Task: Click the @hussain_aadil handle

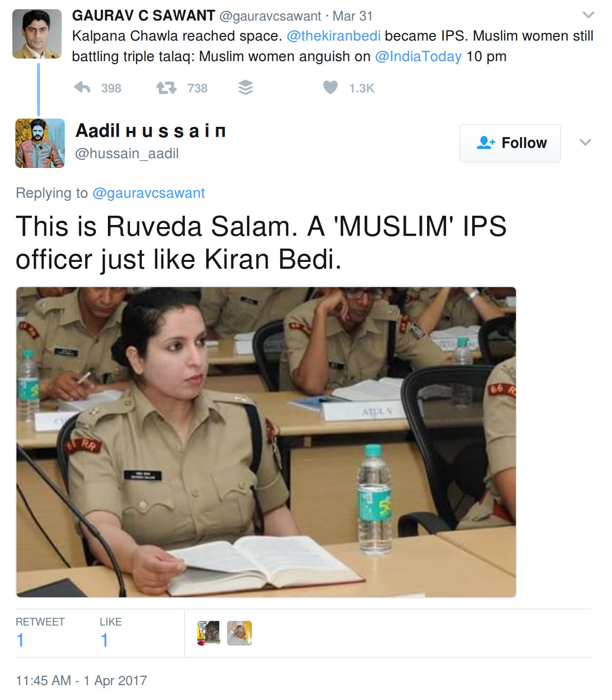Action: 127,154
